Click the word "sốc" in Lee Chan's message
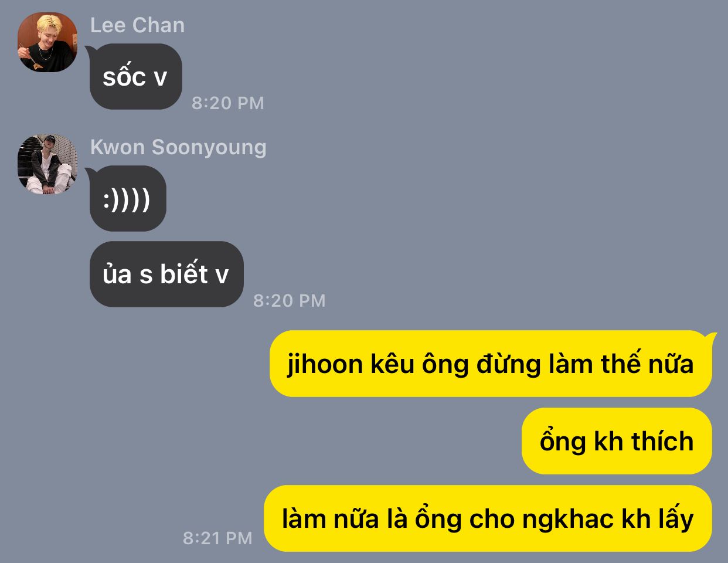This screenshot has width=728, height=563. [x=124, y=76]
